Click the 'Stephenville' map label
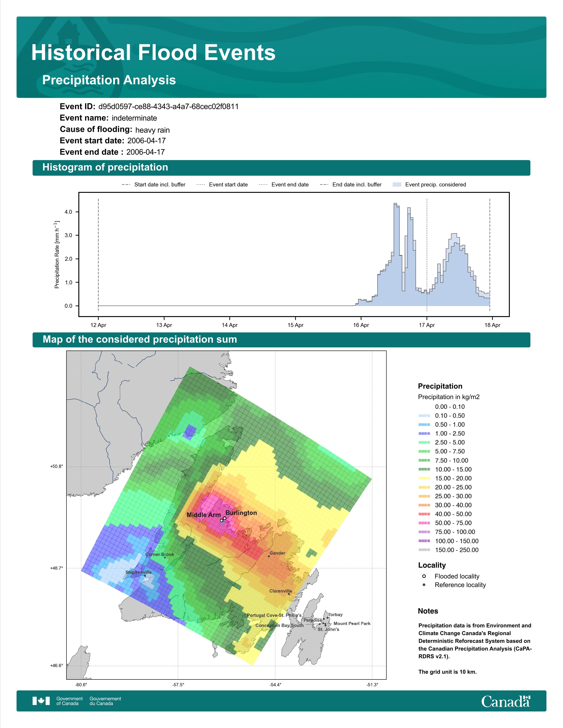Image resolution: width=563 pixels, height=728 pixels. coord(138,572)
